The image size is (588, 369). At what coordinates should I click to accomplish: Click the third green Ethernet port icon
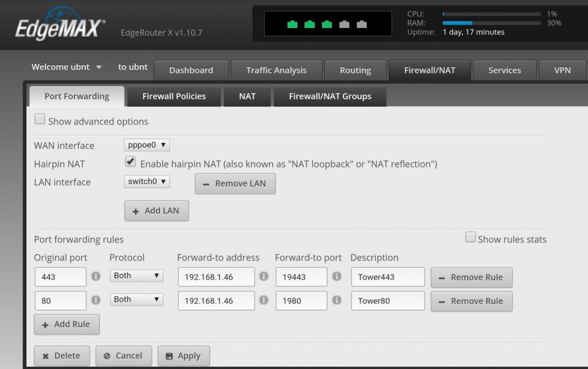click(x=326, y=24)
